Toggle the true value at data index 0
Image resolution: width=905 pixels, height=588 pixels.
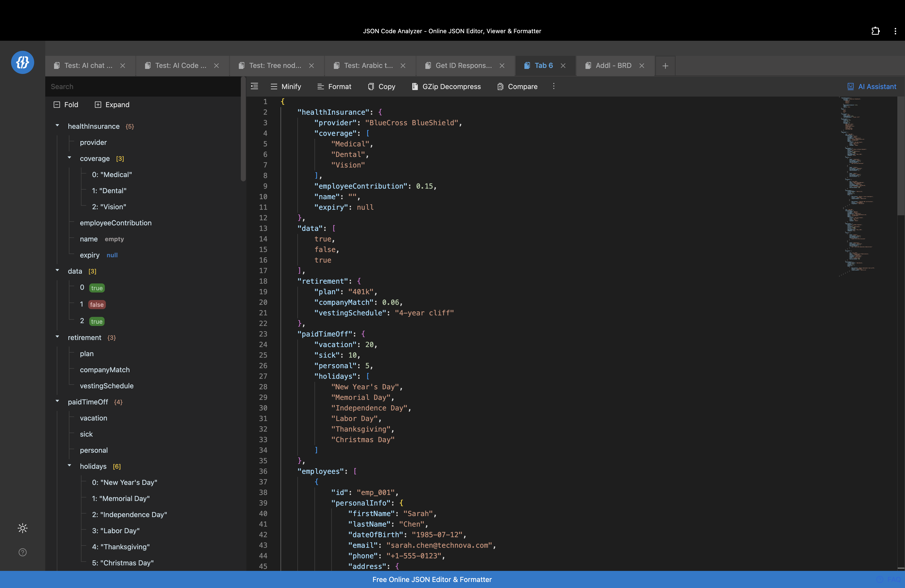coord(97,288)
